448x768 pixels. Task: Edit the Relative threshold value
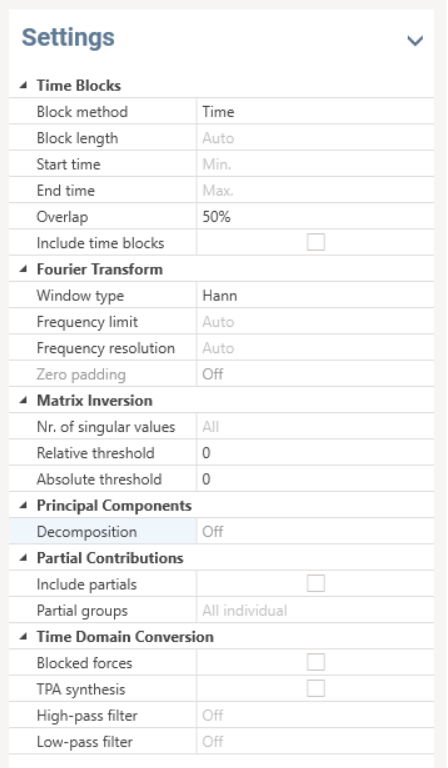point(315,453)
